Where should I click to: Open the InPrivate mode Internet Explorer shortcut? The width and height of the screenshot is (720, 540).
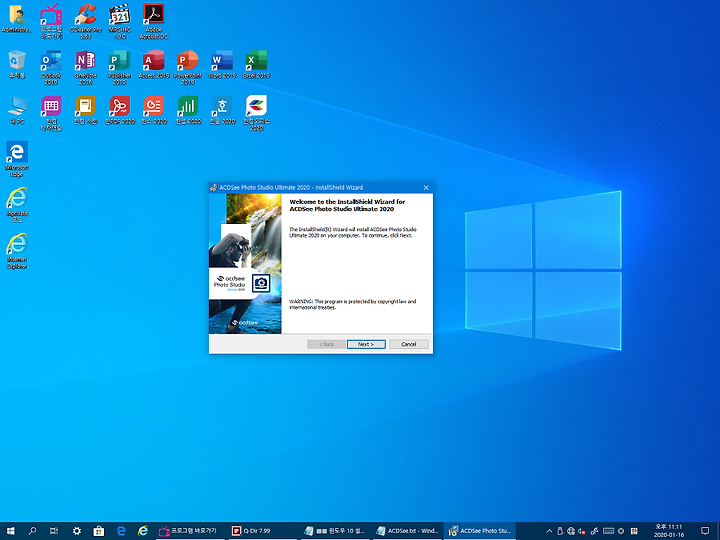[x=17, y=205]
